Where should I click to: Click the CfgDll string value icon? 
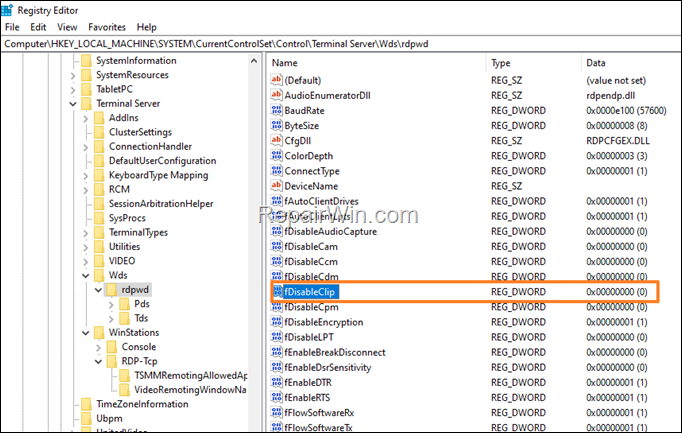pos(276,140)
